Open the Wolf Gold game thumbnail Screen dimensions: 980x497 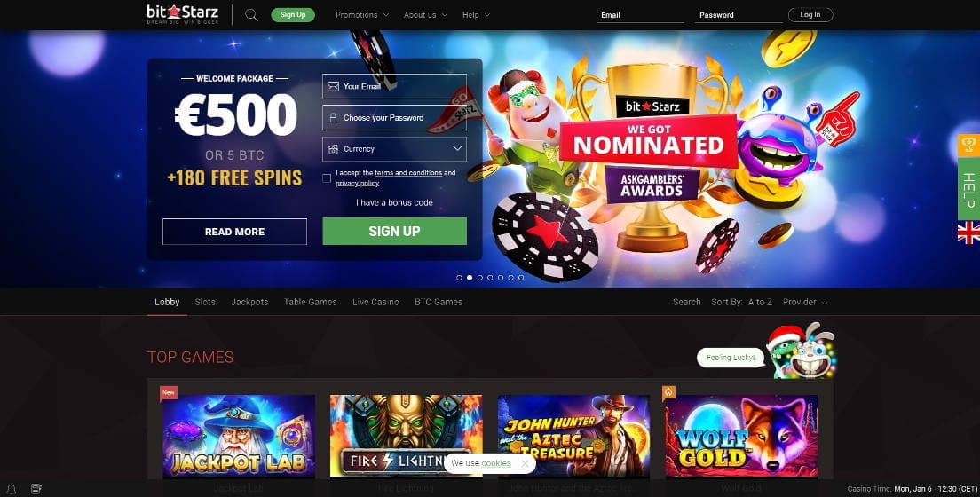pos(741,436)
